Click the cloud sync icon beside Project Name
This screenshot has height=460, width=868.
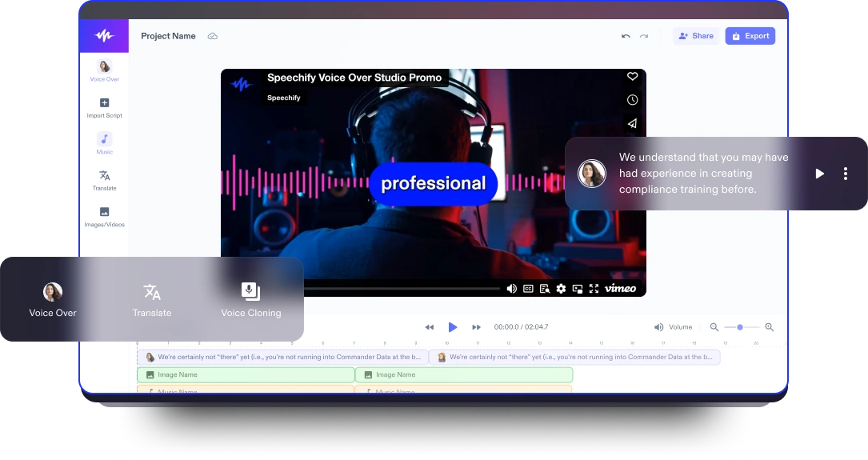coord(213,36)
